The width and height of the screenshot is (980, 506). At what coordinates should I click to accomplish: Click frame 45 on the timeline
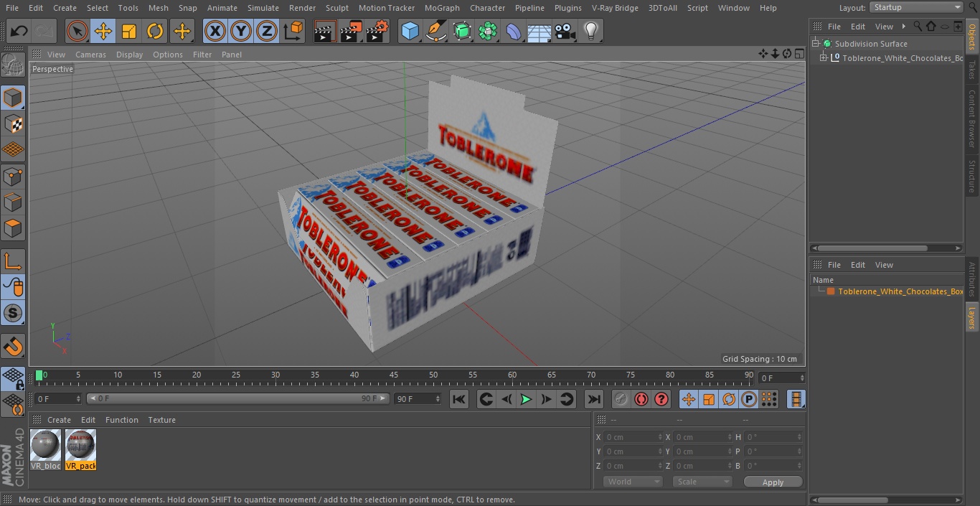[x=394, y=375]
